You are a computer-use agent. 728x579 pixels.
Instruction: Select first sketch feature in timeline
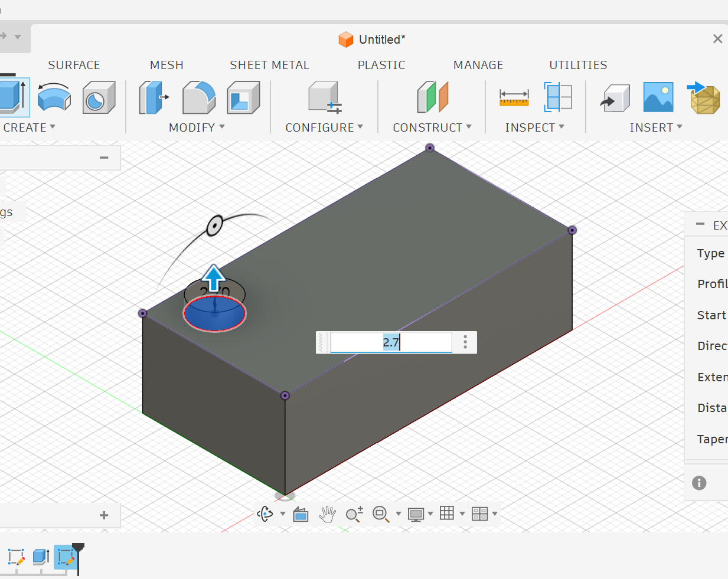coord(16,557)
